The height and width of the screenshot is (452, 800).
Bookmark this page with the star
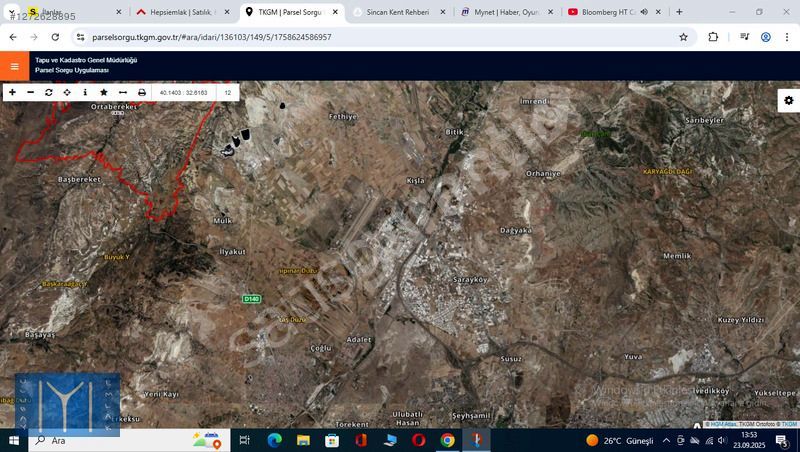click(683, 37)
